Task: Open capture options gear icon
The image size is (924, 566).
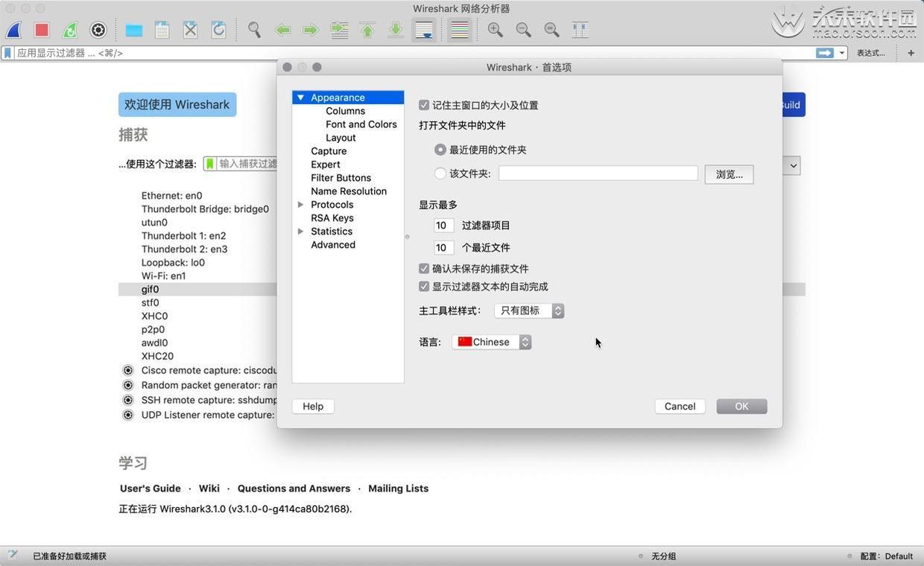Action: point(98,30)
